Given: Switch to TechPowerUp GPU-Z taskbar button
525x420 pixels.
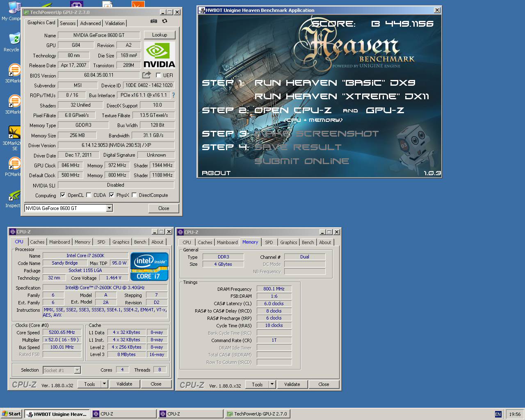Looking at the screenshot, I should 257,414.
